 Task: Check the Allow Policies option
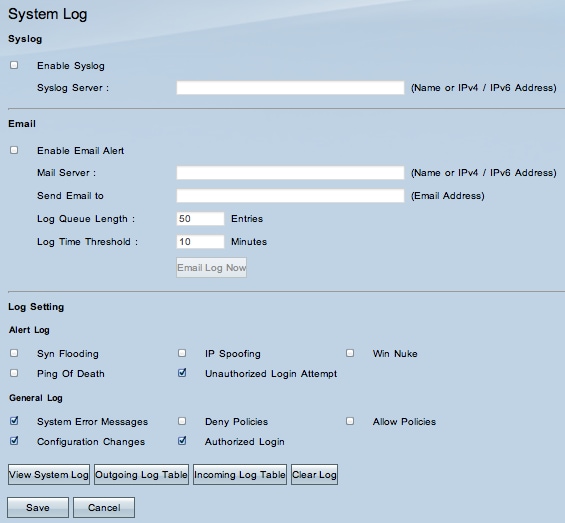pyautogui.click(x=350, y=421)
